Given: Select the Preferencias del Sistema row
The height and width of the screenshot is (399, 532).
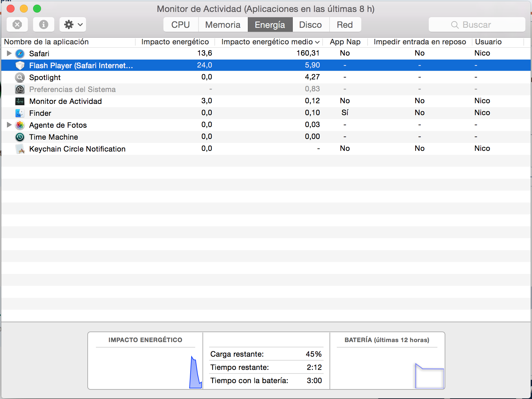Looking at the screenshot, I should (x=266, y=89).
